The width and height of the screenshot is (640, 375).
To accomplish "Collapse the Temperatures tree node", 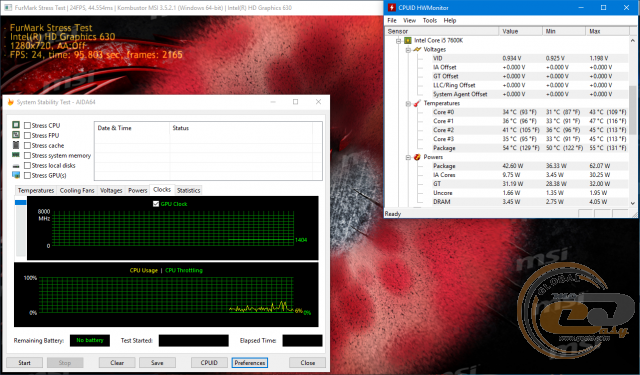I will [x=408, y=104].
